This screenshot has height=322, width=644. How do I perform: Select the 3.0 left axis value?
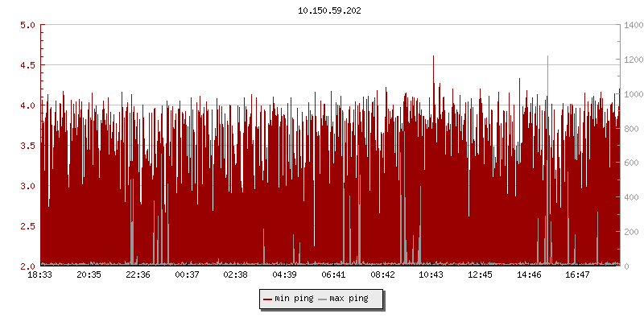[x=27, y=186]
